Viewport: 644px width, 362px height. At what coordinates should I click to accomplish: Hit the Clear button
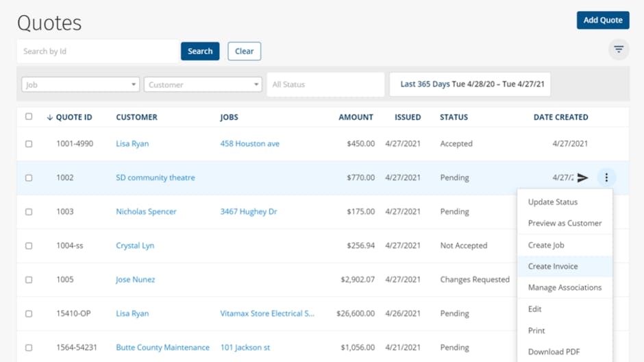tap(244, 51)
